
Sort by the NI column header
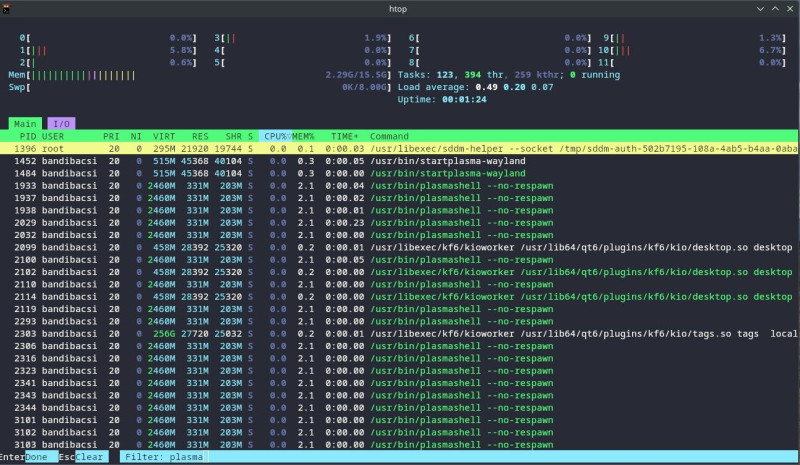[136, 136]
